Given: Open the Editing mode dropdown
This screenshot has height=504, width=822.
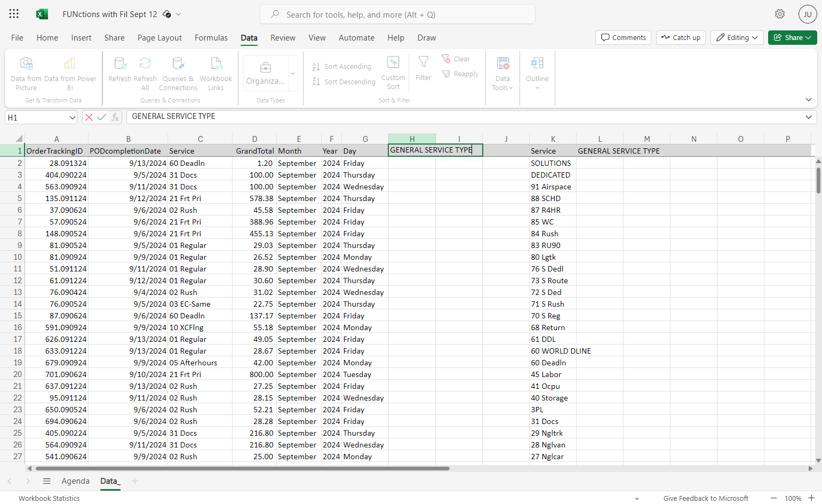Looking at the screenshot, I should [737, 37].
